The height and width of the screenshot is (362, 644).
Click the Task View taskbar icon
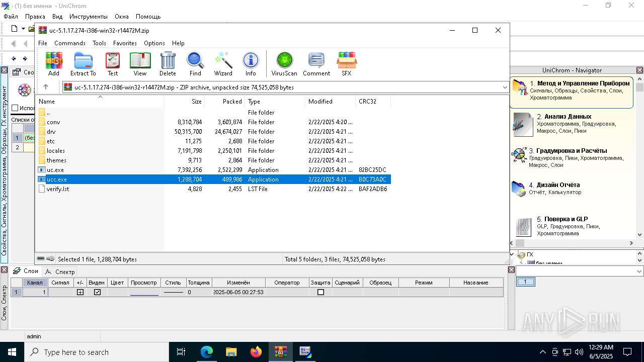181,352
